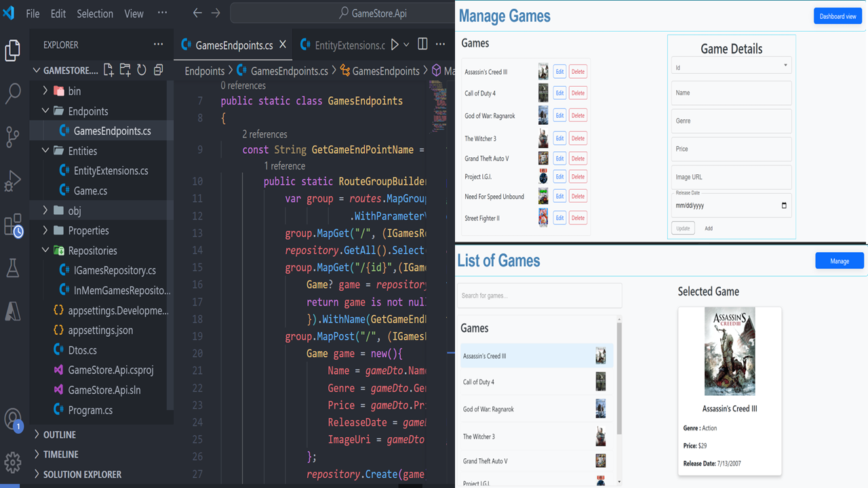
Task: Click the games list vertical scrollbar
Action: pyautogui.click(x=619, y=380)
